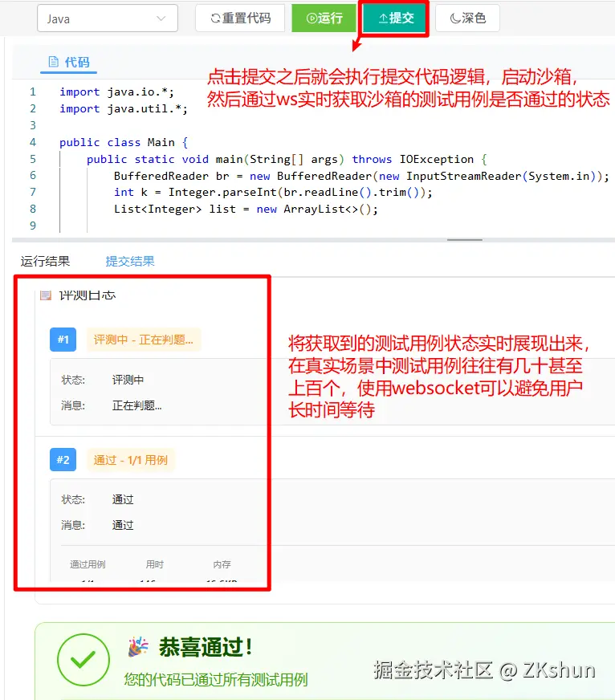The height and width of the screenshot is (700, 615).
Task: Click the green checkmark success icon
Action: [83, 660]
